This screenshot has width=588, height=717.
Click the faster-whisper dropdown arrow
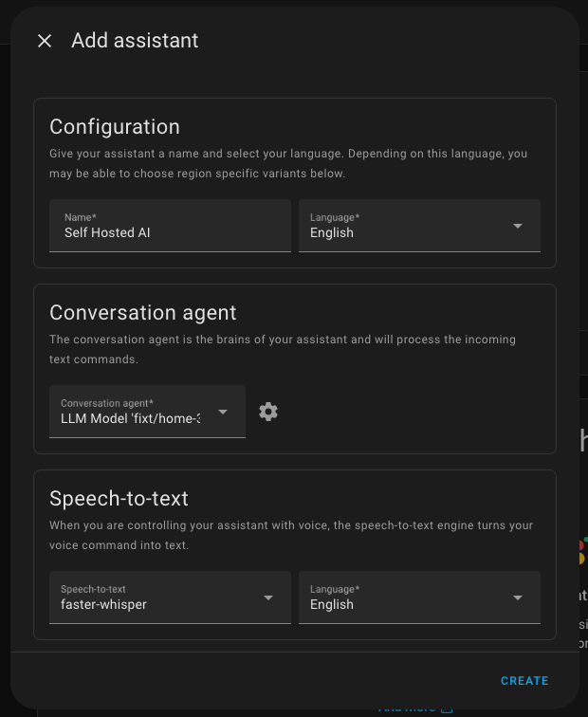coord(268,597)
